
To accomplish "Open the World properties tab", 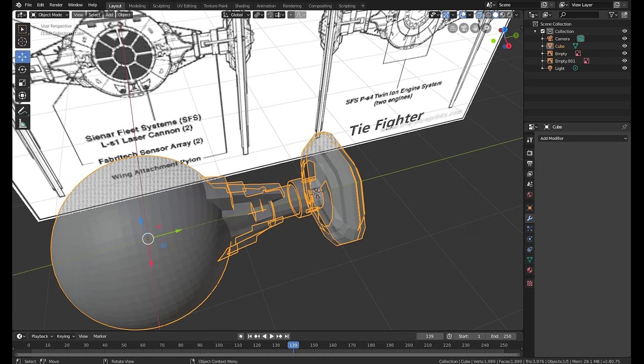I will pos(530,195).
